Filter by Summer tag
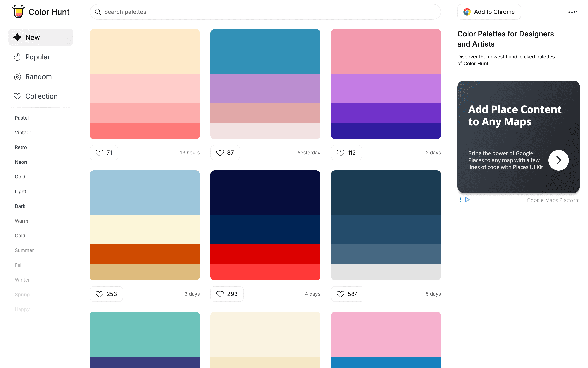The image size is (588, 368). [24, 250]
